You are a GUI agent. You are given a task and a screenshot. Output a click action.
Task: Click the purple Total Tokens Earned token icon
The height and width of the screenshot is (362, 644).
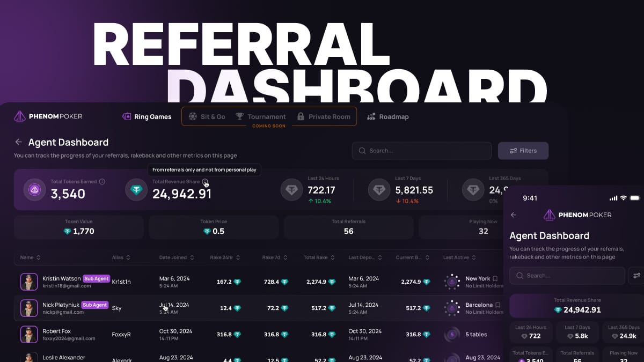tap(34, 190)
